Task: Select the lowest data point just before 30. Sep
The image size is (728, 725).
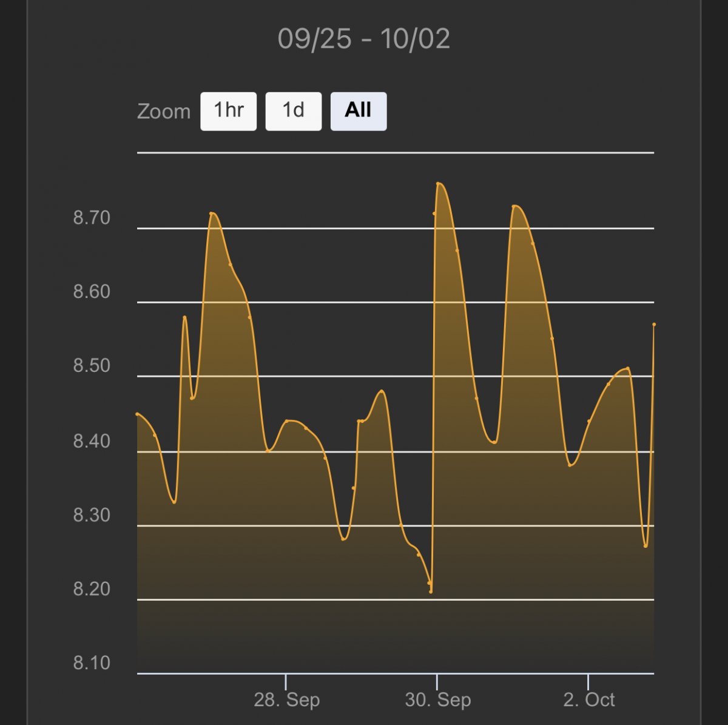Action: [431, 592]
